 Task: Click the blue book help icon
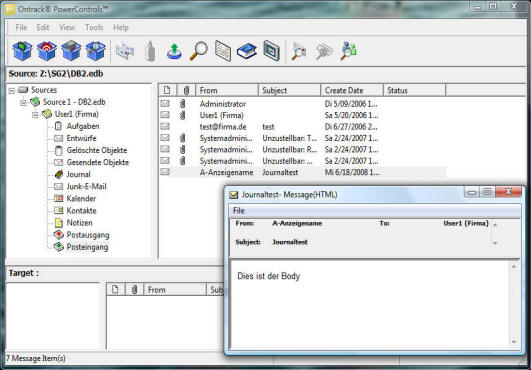click(x=247, y=51)
